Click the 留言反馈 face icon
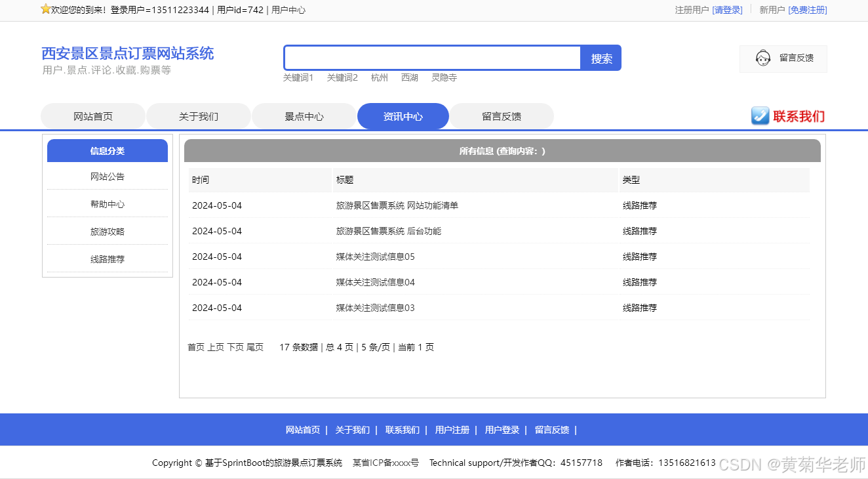The height and width of the screenshot is (479, 868). pos(762,58)
